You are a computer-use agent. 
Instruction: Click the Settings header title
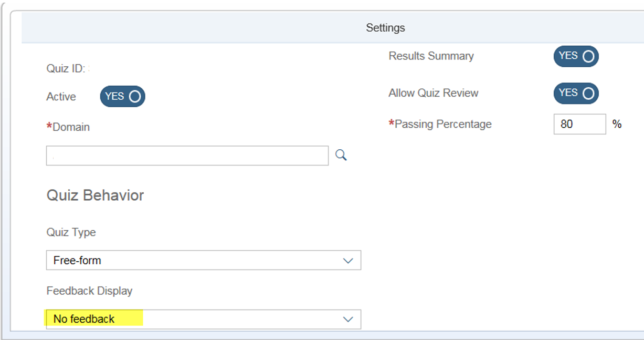(385, 27)
